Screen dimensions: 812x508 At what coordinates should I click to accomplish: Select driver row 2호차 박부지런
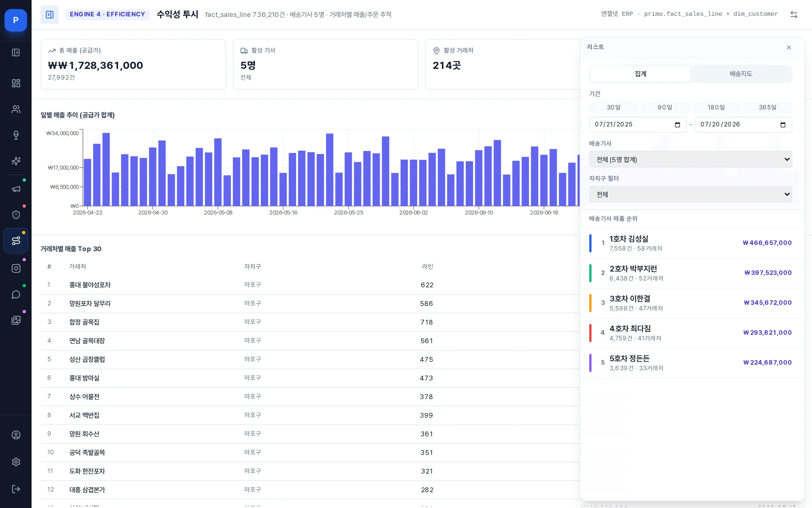(690, 273)
